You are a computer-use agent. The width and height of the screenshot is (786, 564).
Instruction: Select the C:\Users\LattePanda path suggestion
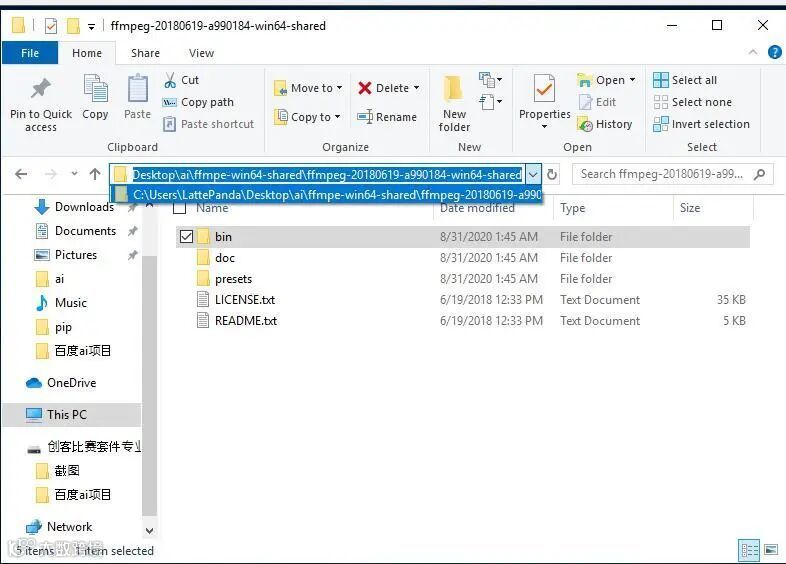pyautogui.click(x=326, y=195)
